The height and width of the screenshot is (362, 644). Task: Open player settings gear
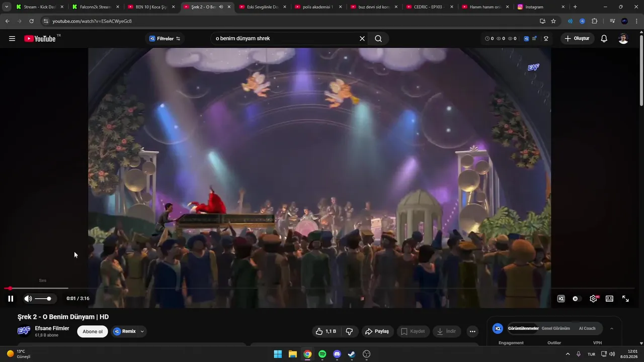click(593, 299)
